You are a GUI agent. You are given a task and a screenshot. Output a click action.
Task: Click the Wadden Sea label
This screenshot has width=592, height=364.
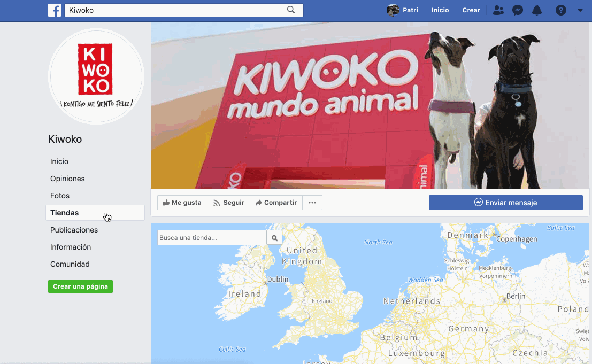pyautogui.click(x=426, y=280)
